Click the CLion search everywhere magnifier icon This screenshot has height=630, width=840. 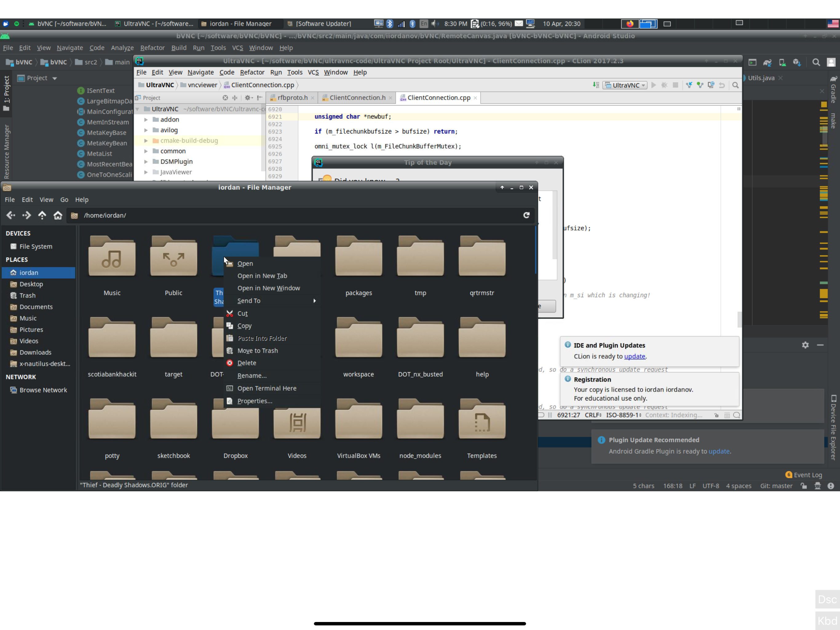[735, 85]
